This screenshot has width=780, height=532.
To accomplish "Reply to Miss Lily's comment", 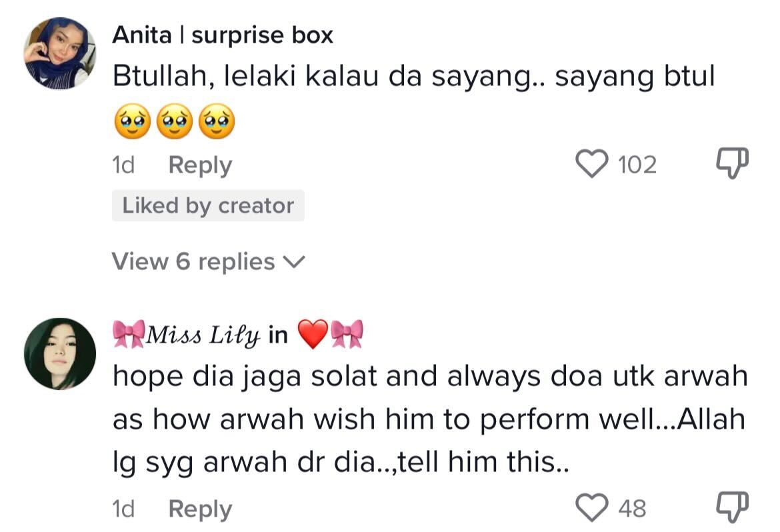I will point(200,509).
